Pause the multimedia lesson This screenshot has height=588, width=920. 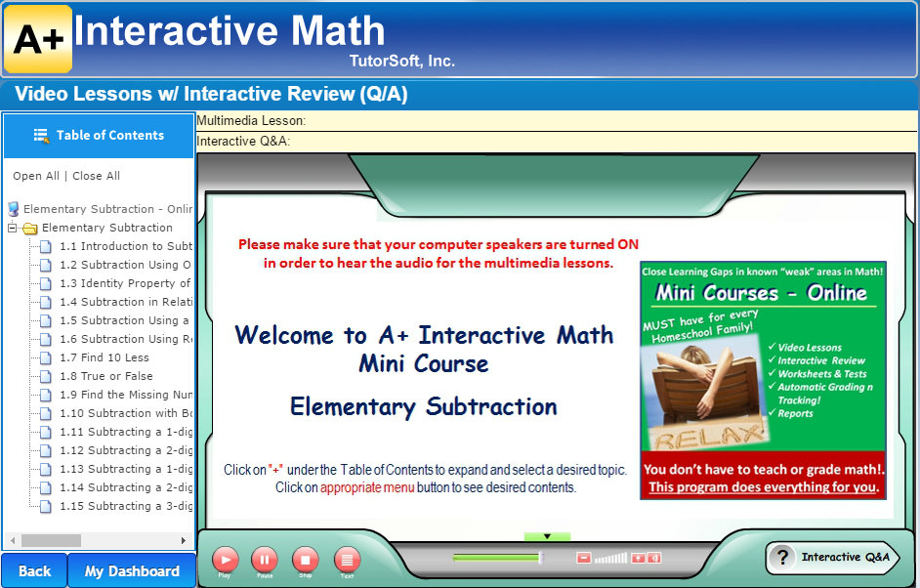(x=265, y=560)
